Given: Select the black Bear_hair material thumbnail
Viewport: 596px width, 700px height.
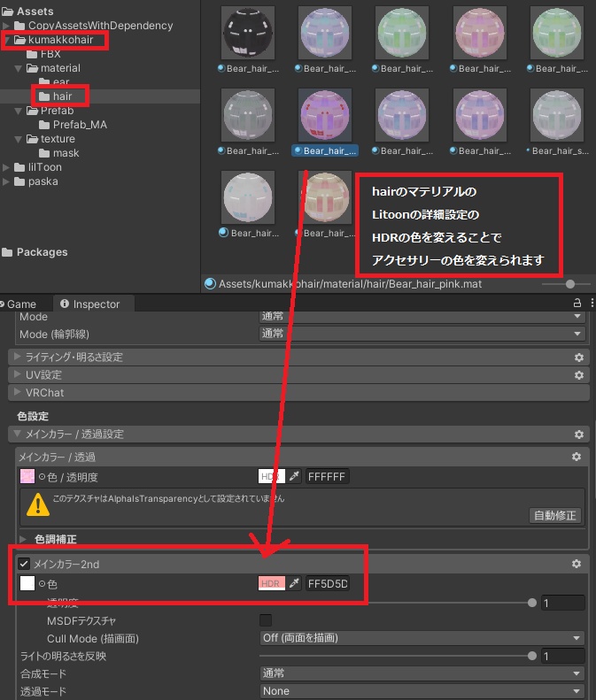Looking at the screenshot, I should tap(248, 33).
